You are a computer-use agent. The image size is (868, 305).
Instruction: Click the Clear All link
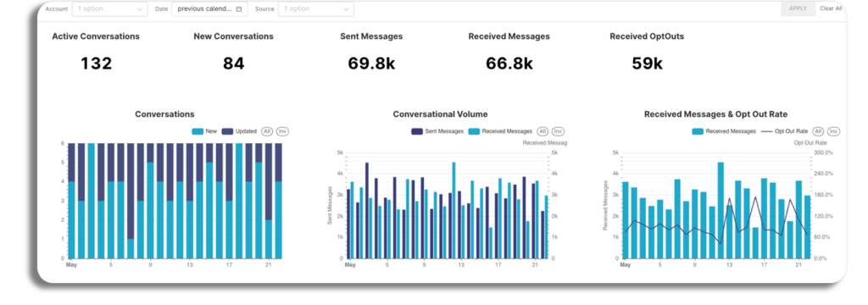tap(831, 8)
